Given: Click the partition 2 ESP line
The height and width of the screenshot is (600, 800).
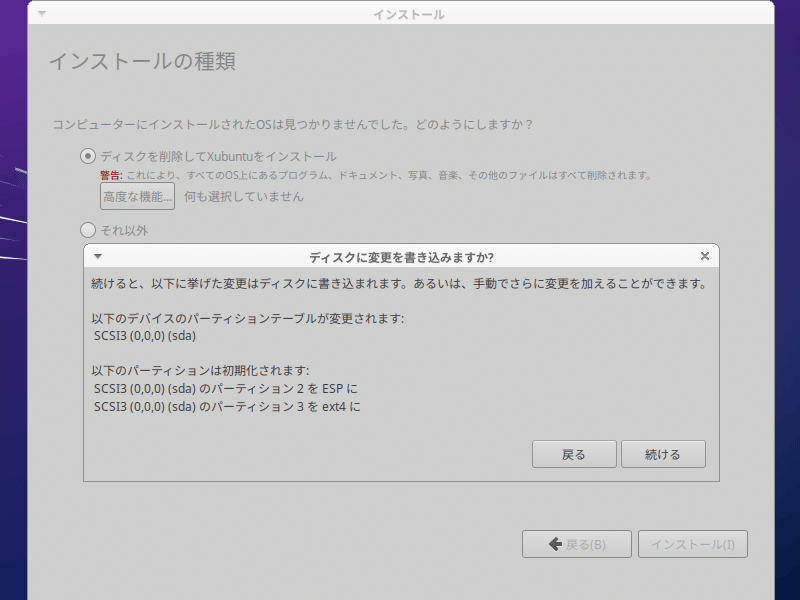Looking at the screenshot, I should (226, 389).
